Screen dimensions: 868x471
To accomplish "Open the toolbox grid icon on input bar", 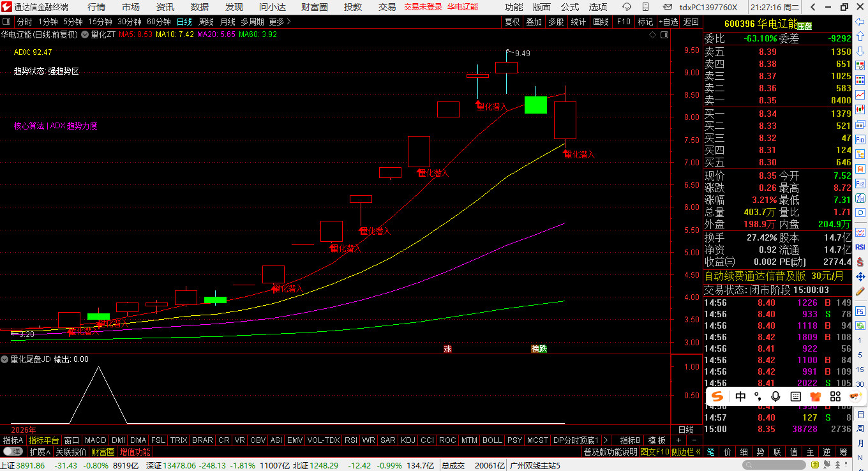I will [835, 396].
